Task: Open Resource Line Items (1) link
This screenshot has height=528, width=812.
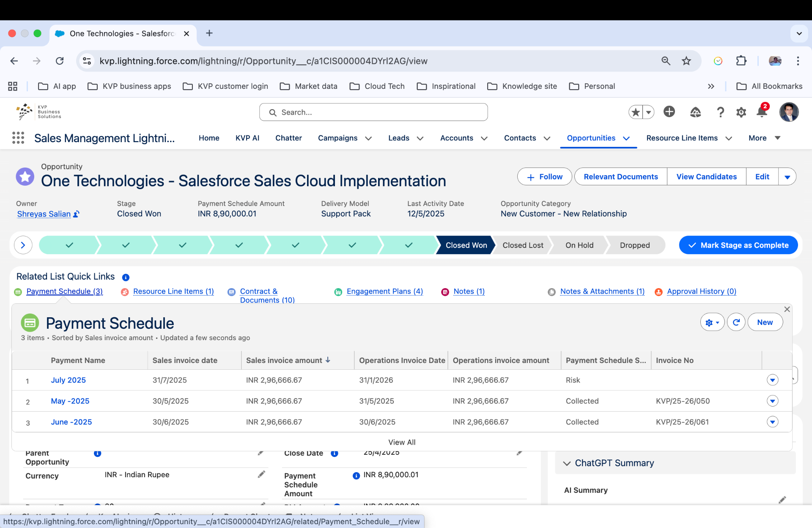Action: [173, 291]
